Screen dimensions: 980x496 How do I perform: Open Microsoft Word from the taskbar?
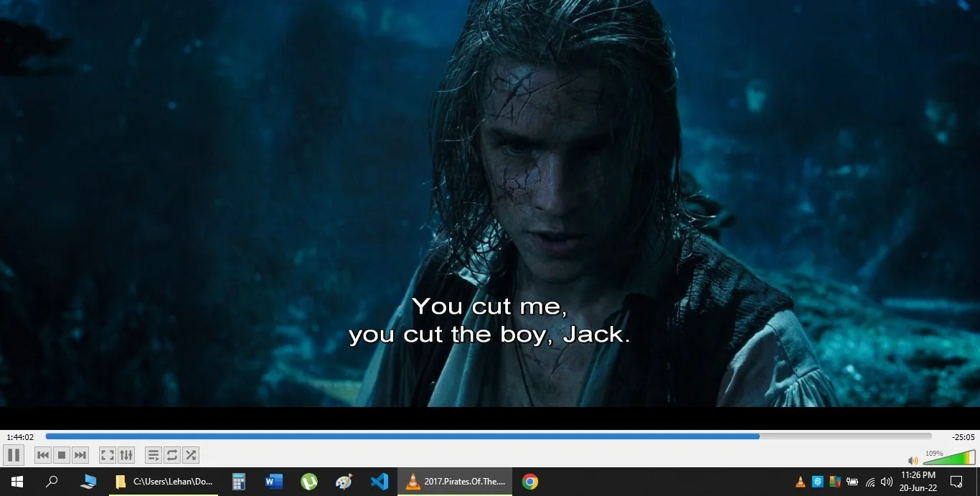point(274,482)
